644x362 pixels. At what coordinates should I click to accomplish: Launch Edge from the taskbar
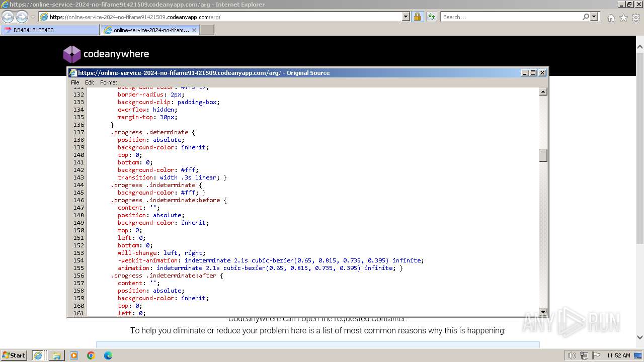pos(108,355)
